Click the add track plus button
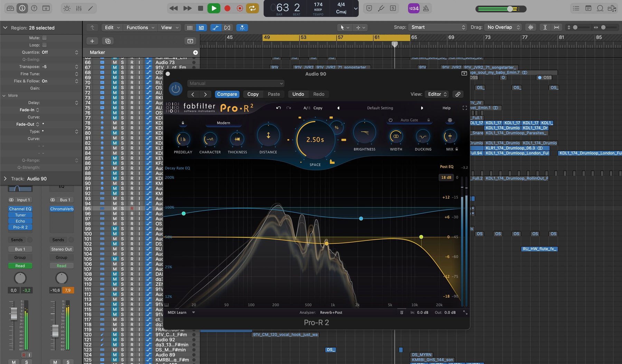 92,41
